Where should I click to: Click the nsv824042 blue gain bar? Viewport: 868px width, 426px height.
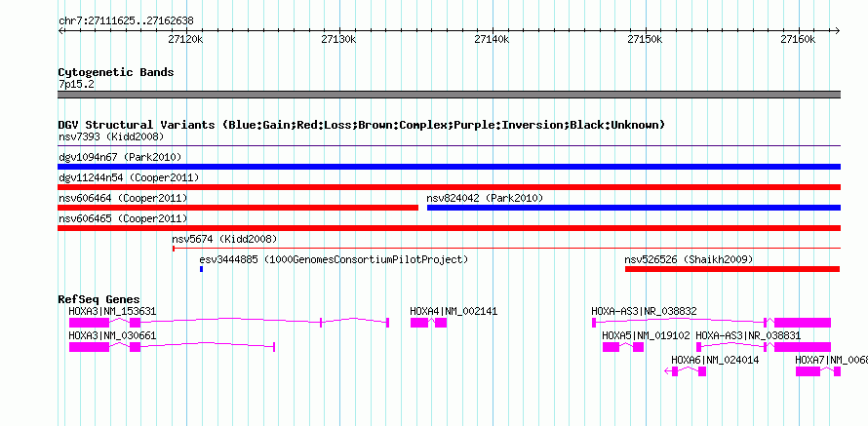click(x=634, y=208)
